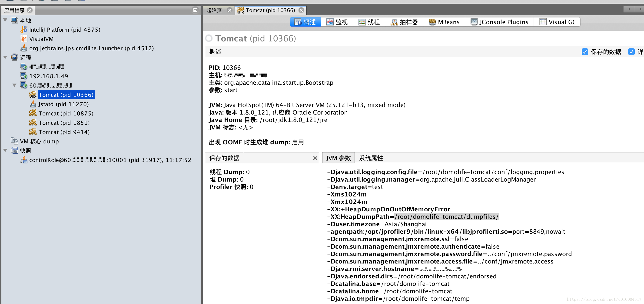Open the MBeans tab

click(444, 22)
